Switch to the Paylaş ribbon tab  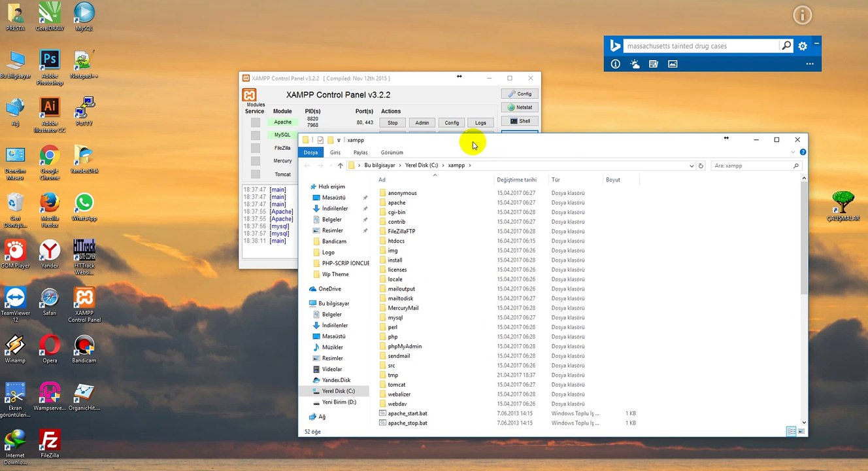(361, 152)
